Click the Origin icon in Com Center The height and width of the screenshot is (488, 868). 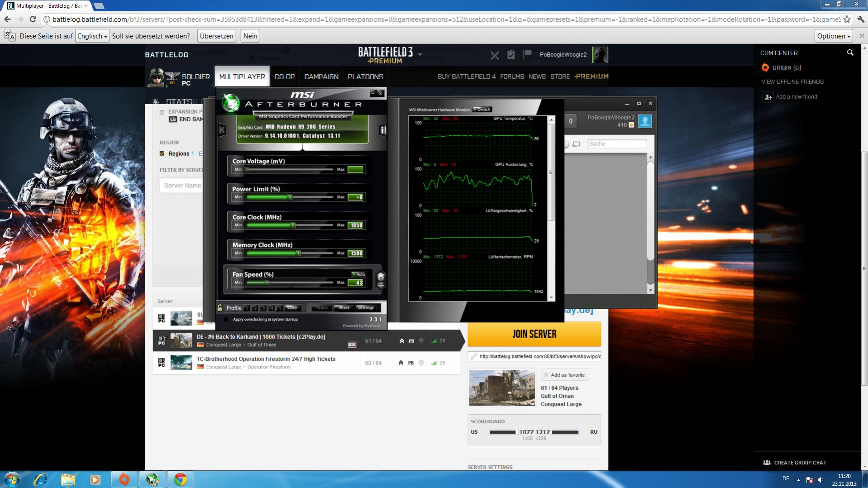click(765, 67)
